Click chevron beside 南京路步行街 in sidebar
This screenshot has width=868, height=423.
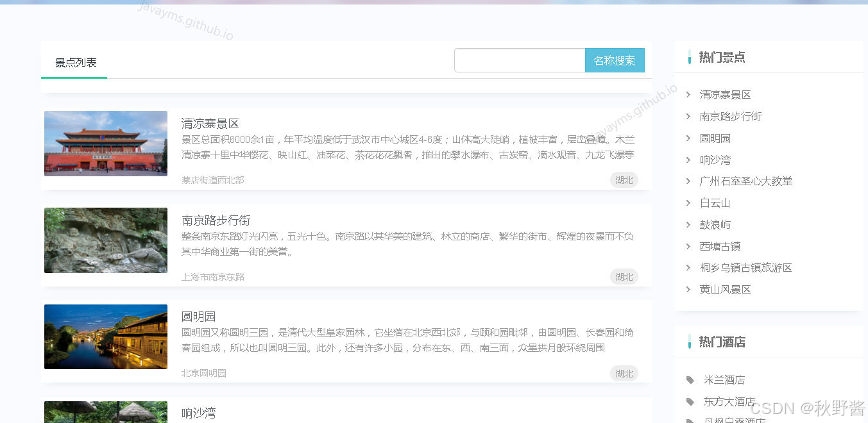pos(688,117)
